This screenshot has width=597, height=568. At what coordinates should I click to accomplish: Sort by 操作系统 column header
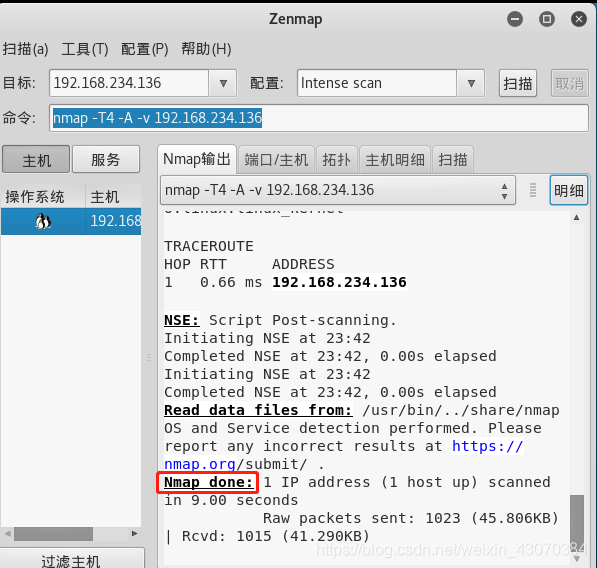(43, 197)
